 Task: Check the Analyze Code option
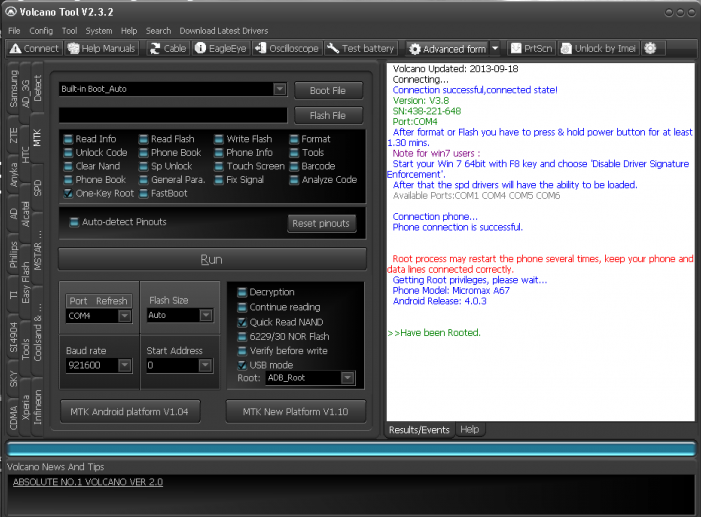tap(294, 180)
